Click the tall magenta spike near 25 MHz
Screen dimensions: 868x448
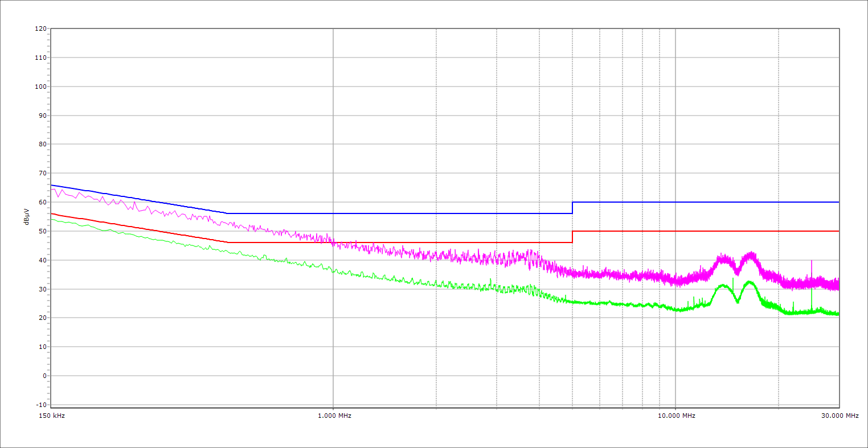click(812, 263)
